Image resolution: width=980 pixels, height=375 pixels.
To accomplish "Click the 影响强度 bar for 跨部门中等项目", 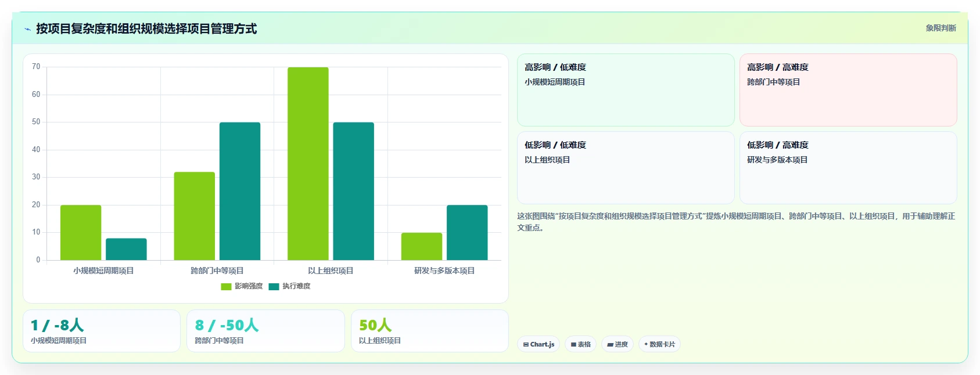I will (195, 216).
